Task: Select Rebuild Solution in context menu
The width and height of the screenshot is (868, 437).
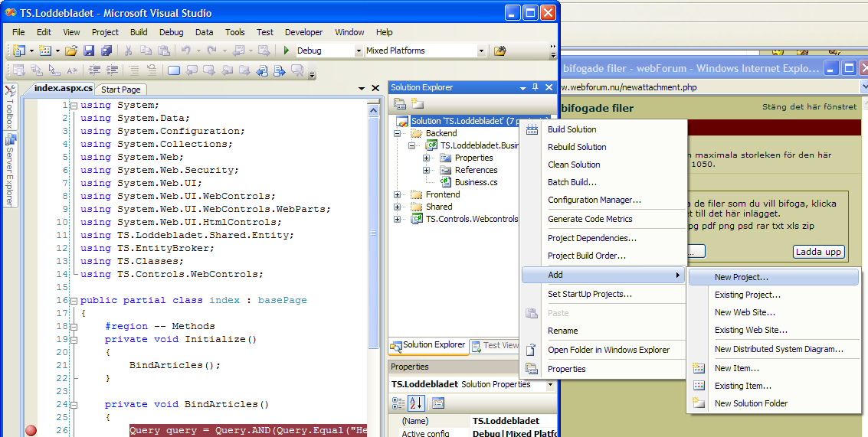Action: [x=604, y=147]
